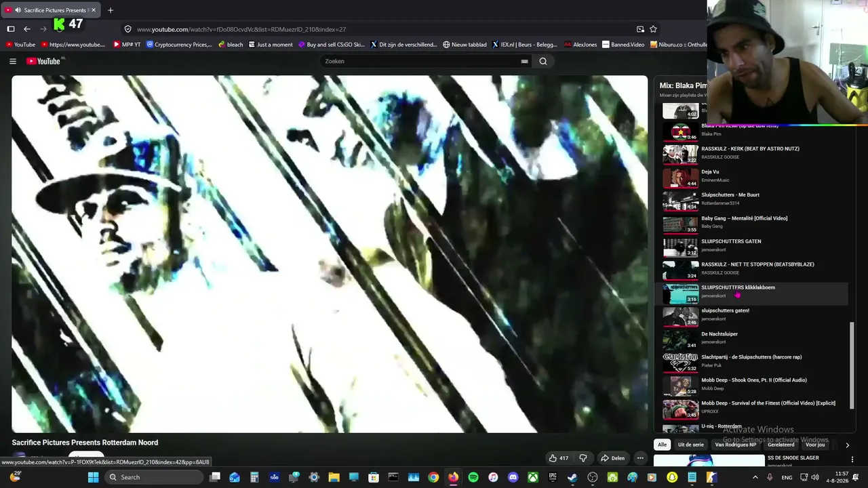868x488 pixels.
Task: Open the Cryptocurrency Prices bookmark
Action: 179,45
